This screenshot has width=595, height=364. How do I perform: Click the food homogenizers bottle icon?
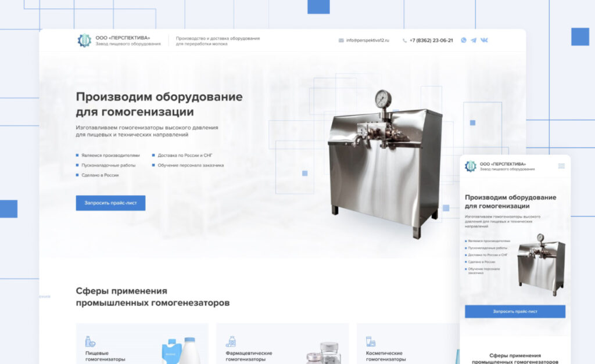coord(90,341)
